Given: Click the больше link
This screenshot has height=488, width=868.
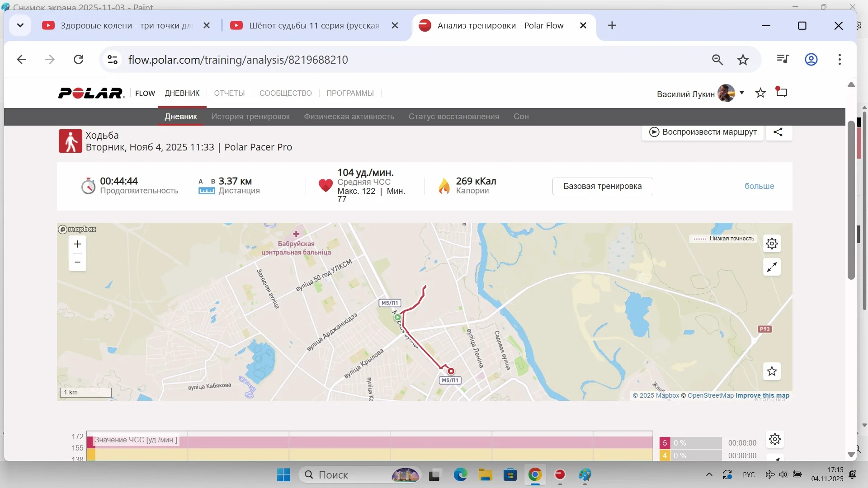Looking at the screenshot, I should [x=759, y=186].
